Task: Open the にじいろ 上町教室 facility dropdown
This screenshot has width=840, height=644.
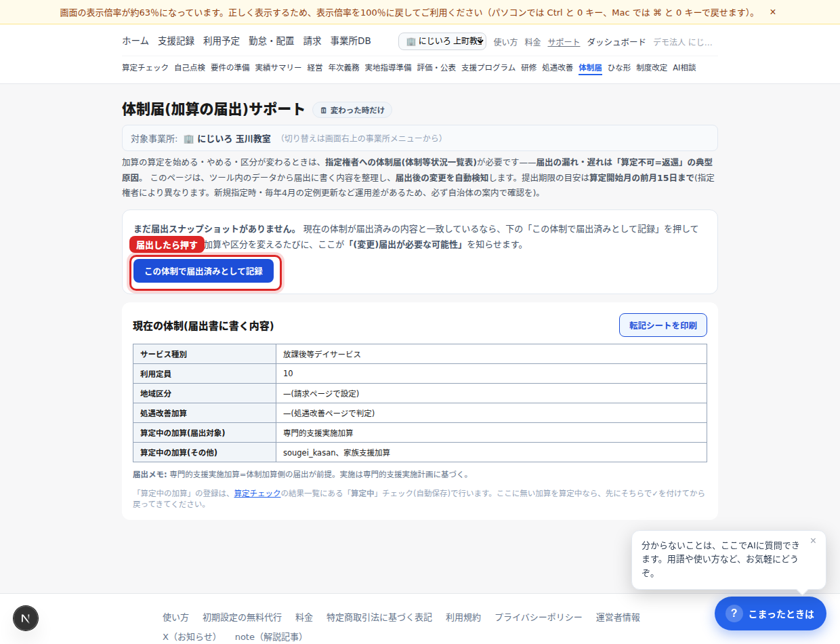Action: point(442,41)
